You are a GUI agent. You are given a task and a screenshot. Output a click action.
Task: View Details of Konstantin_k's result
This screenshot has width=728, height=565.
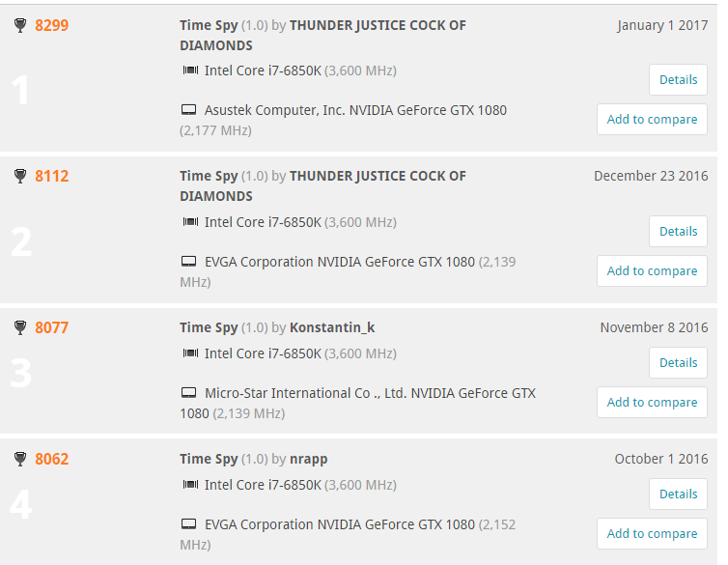tap(678, 362)
